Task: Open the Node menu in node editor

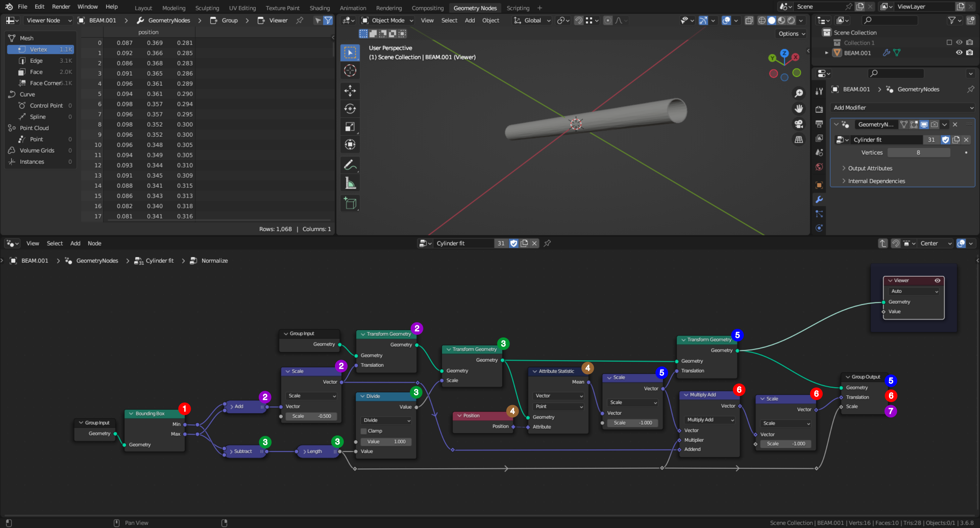Action: coord(95,243)
